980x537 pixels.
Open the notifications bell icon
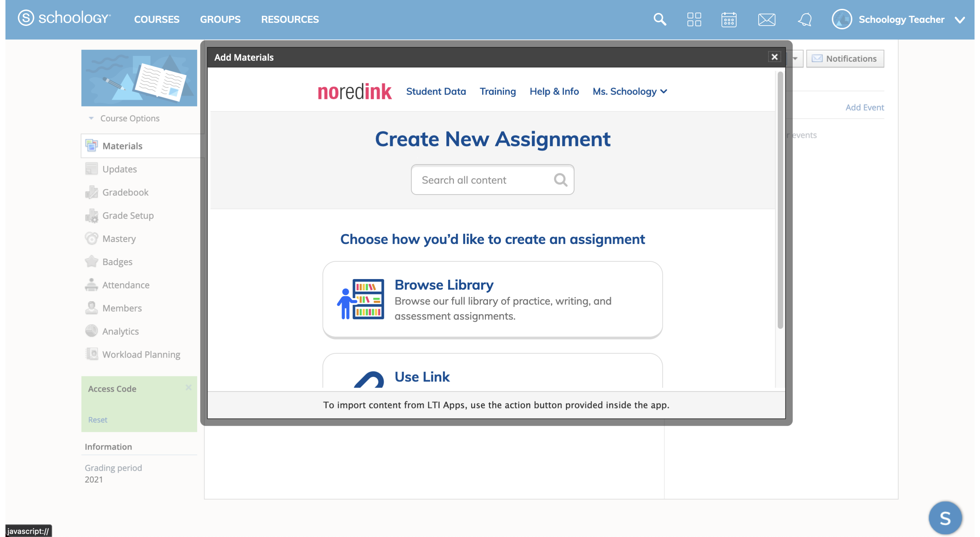[805, 19]
